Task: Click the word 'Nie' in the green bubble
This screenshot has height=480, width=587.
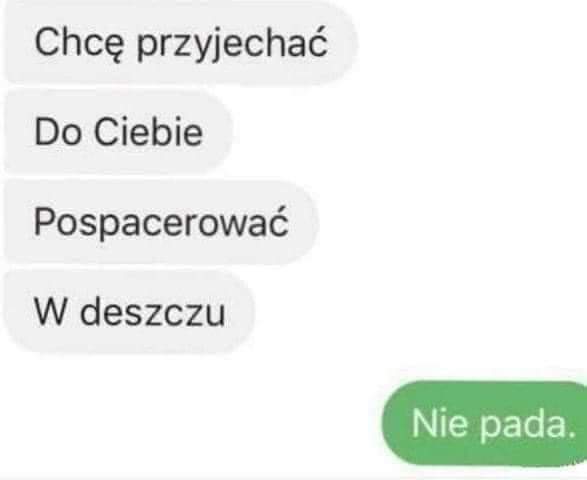Action: tap(440, 423)
